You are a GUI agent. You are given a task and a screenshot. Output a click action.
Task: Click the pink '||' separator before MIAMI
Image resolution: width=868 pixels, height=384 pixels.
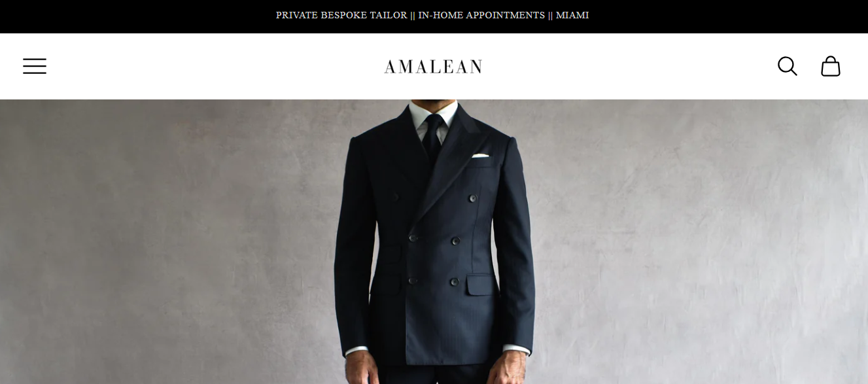coord(551,15)
